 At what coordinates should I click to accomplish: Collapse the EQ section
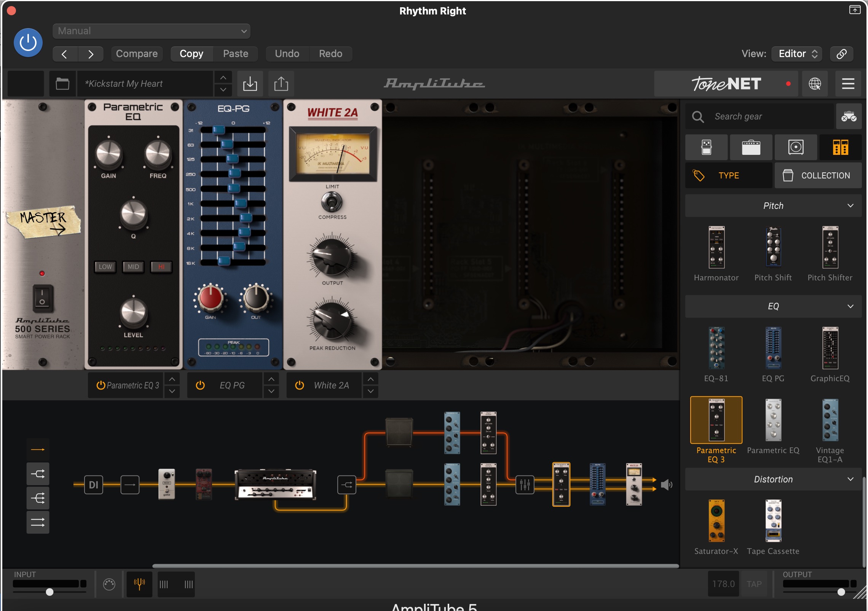(773, 306)
